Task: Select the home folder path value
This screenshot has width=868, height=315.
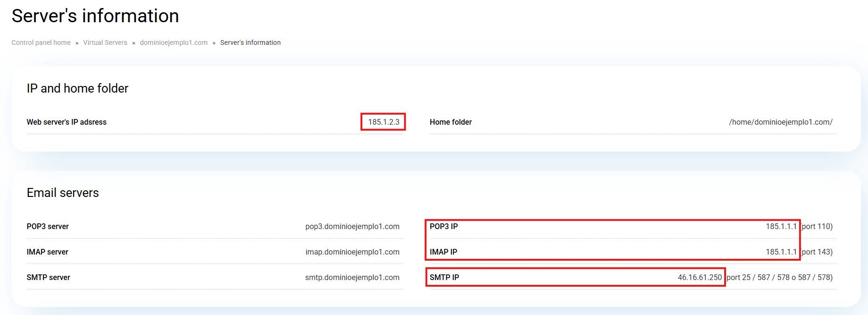Action: pos(780,122)
